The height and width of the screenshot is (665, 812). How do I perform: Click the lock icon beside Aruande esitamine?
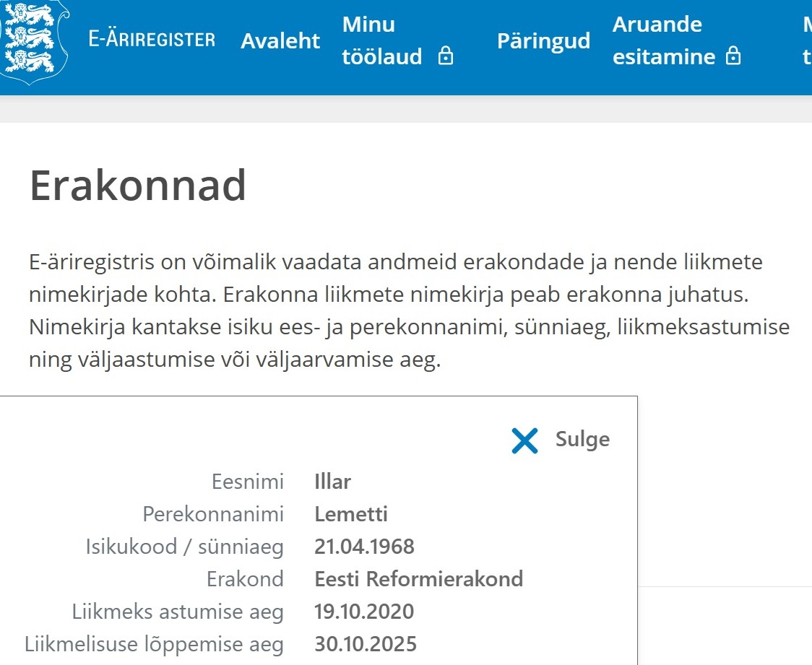tap(733, 56)
